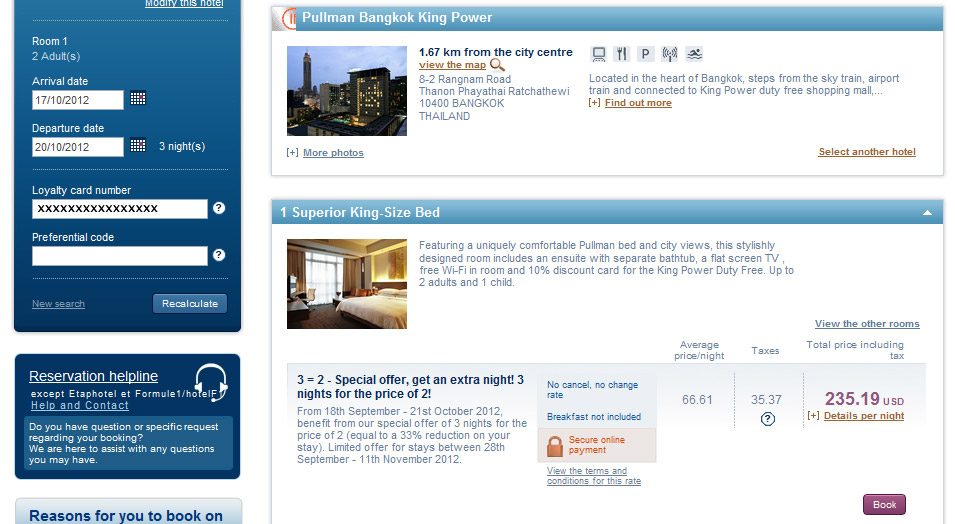955x524 pixels.
Task: Click the Modify this hotel link
Action: click(184, 4)
